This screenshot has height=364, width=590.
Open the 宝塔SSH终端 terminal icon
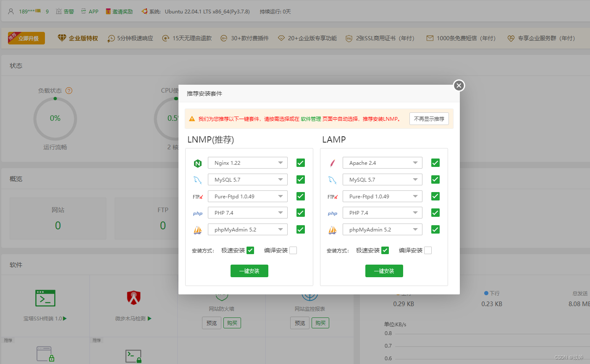click(x=45, y=298)
